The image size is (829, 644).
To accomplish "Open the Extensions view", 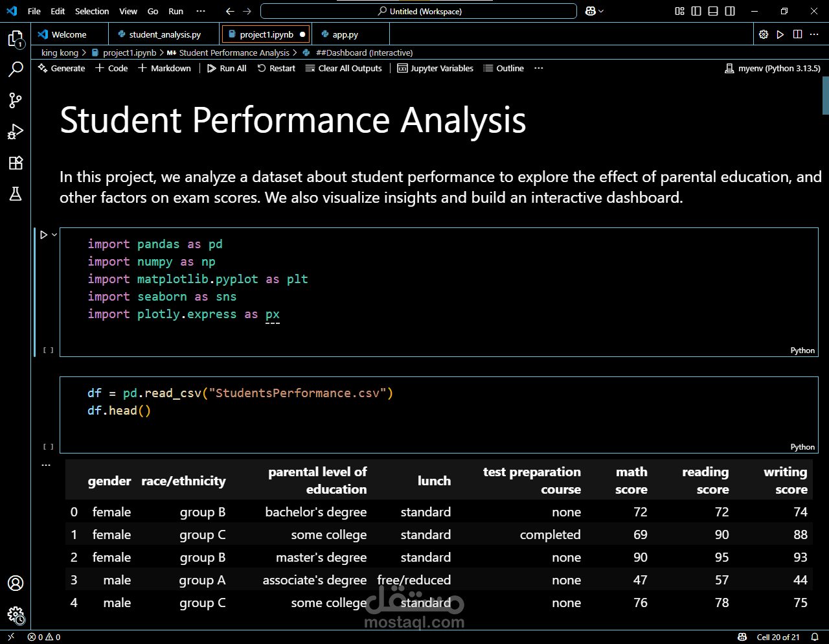I will tap(16, 163).
